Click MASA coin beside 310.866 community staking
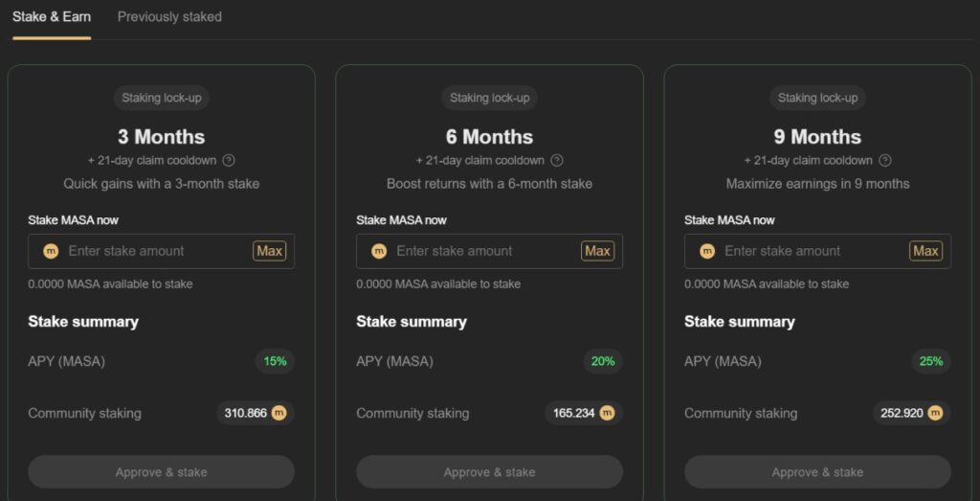The height and width of the screenshot is (501, 980). click(x=278, y=414)
